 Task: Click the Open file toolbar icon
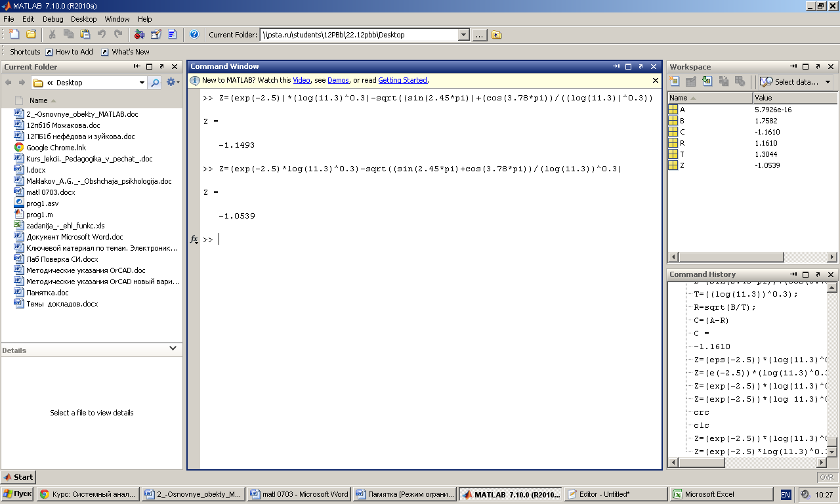31,35
